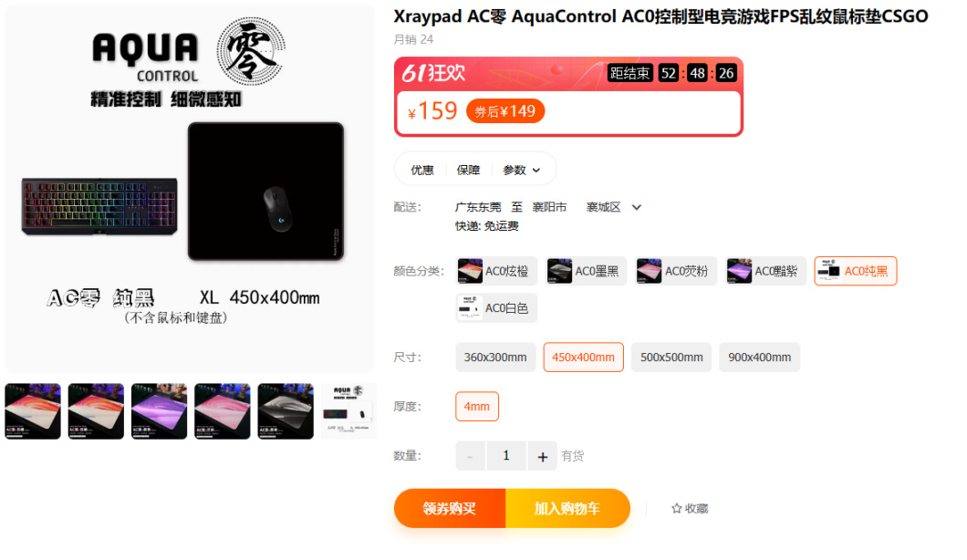The height and width of the screenshot is (560, 967).
Task: Increase quantity with the plus button
Action: (x=542, y=456)
